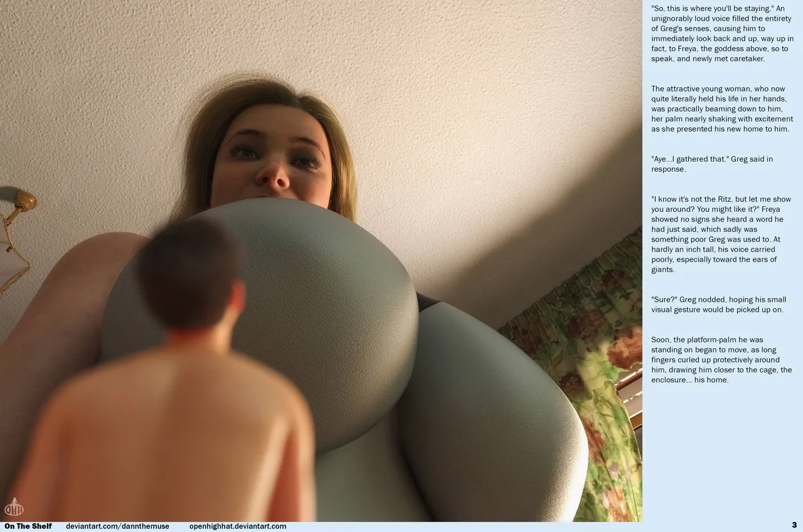Click the "On The Shelf" title text

(28, 526)
